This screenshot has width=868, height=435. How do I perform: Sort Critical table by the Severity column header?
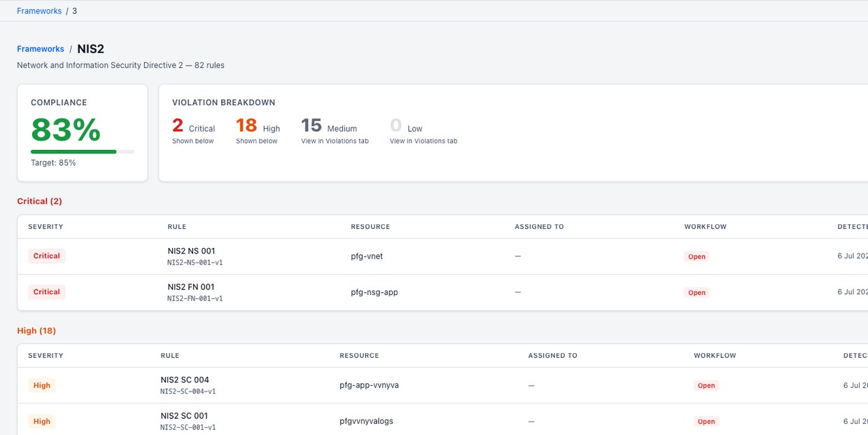click(x=45, y=227)
